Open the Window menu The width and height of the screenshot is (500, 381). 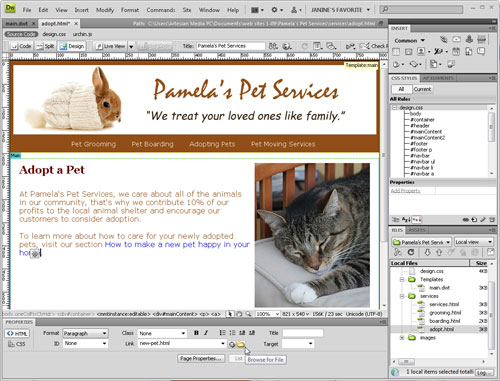pyautogui.click(x=209, y=10)
